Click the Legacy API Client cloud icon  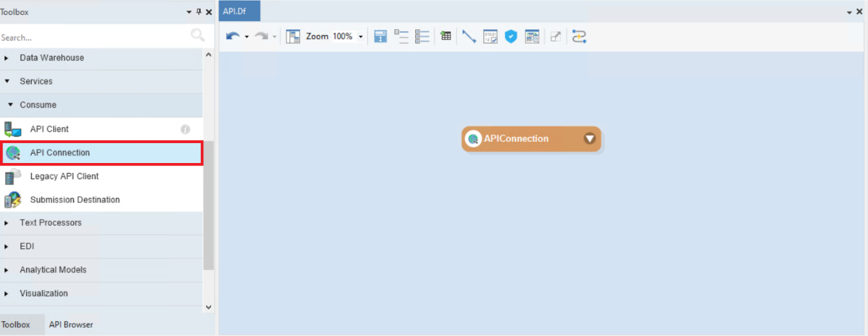tap(12, 176)
